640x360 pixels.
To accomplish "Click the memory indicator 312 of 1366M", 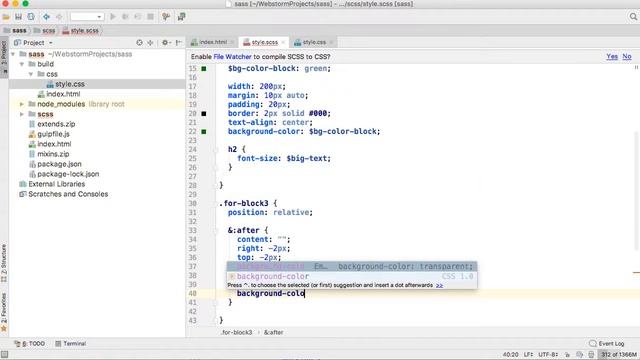I will coord(618,355).
